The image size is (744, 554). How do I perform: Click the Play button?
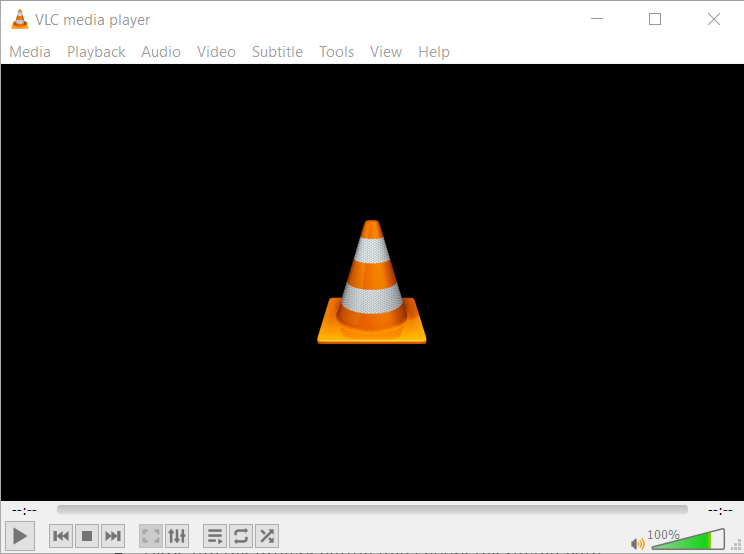click(19, 536)
